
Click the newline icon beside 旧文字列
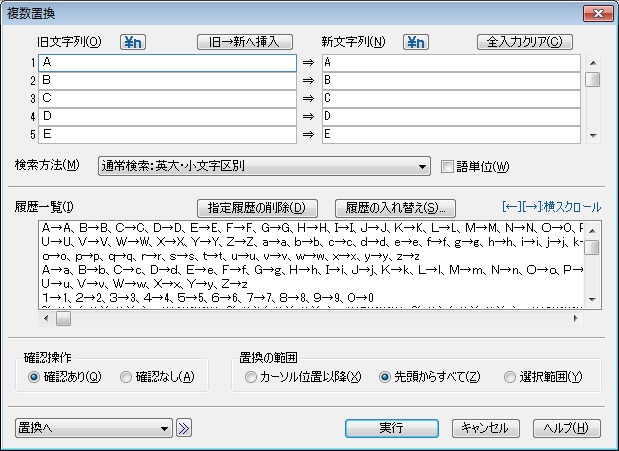point(133,42)
